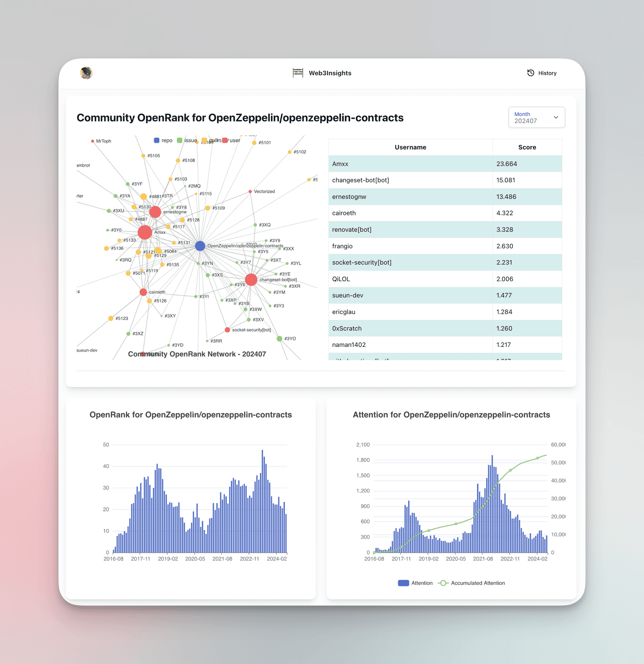Click the yellow #5101 pull node

click(x=254, y=143)
